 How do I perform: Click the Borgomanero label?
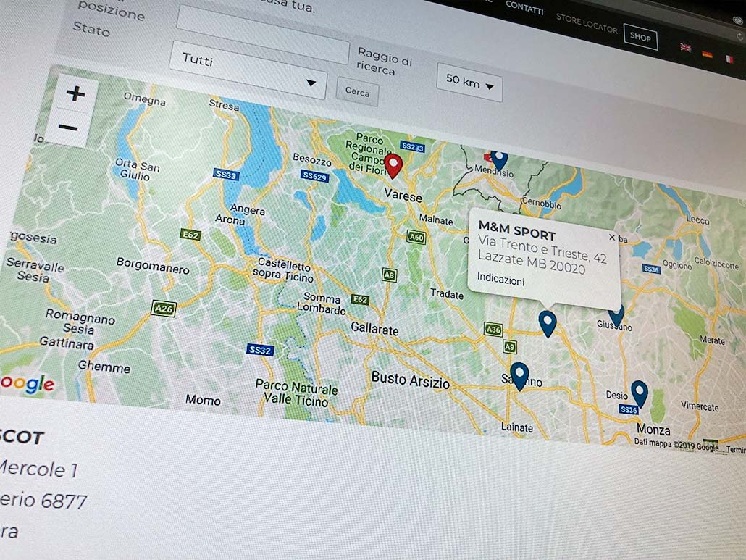tap(153, 265)
